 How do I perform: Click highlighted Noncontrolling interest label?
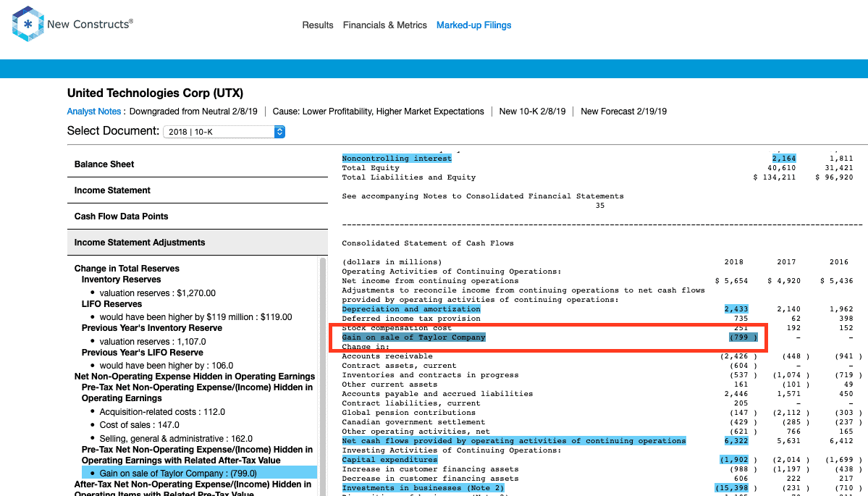coord(397,159)
